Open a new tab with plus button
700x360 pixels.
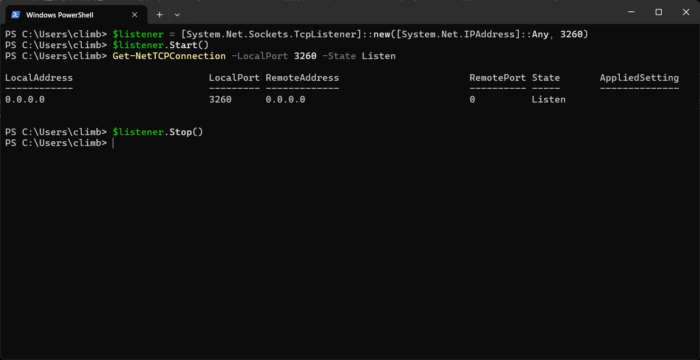pyautogui.click(x=159, y=15)
